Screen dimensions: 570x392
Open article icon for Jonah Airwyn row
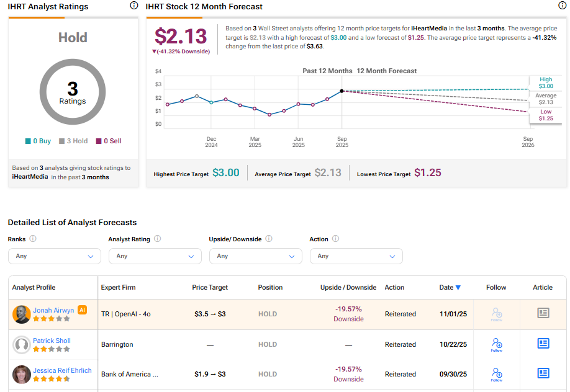click(543, 313)
